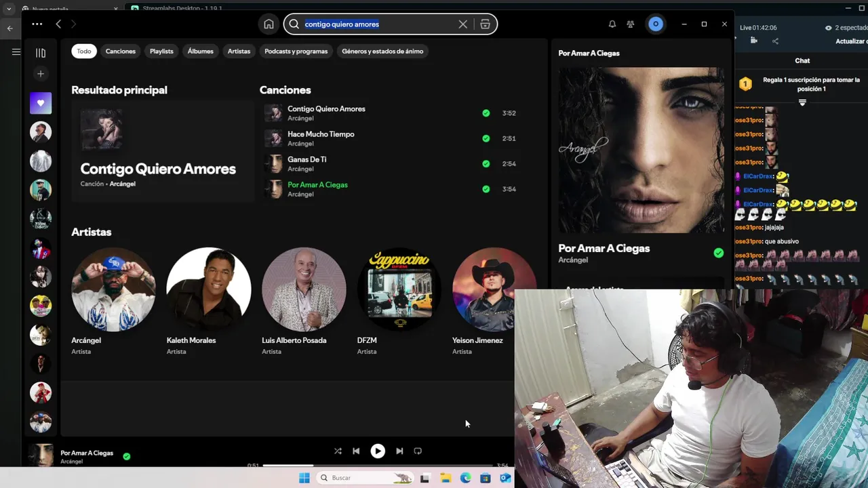Screen dimensions: 868x488
Task: Select Géneros y estados de ánimo tab
Action: point(382,51)
